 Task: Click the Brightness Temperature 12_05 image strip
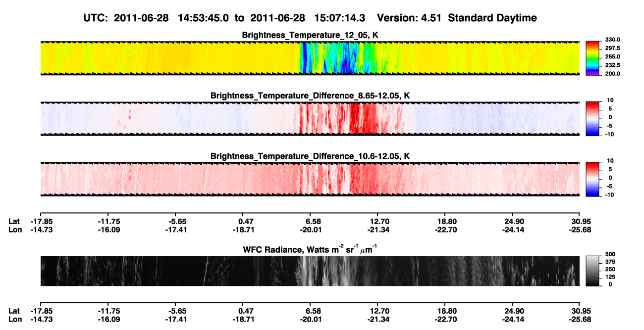click(x=310, y=58)
